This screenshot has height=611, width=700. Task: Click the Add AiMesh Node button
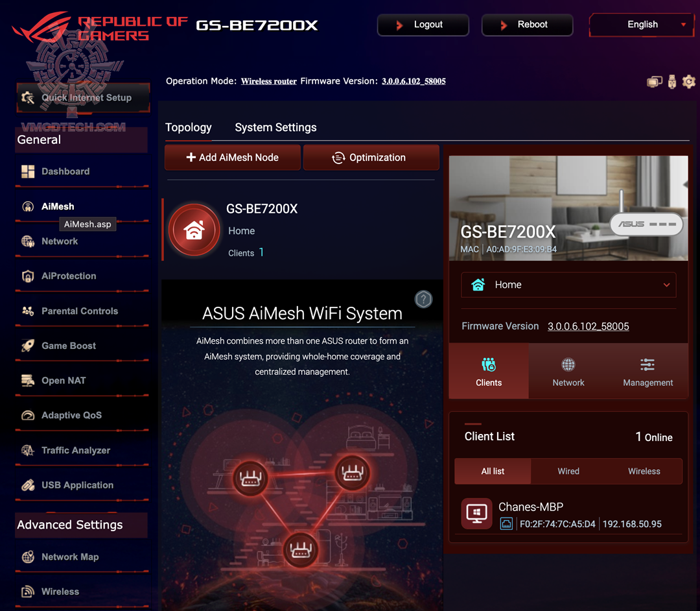tap(232, 157)
